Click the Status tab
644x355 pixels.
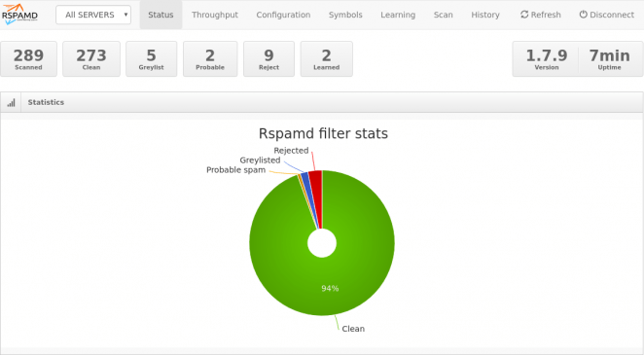[x=161, y=15]
